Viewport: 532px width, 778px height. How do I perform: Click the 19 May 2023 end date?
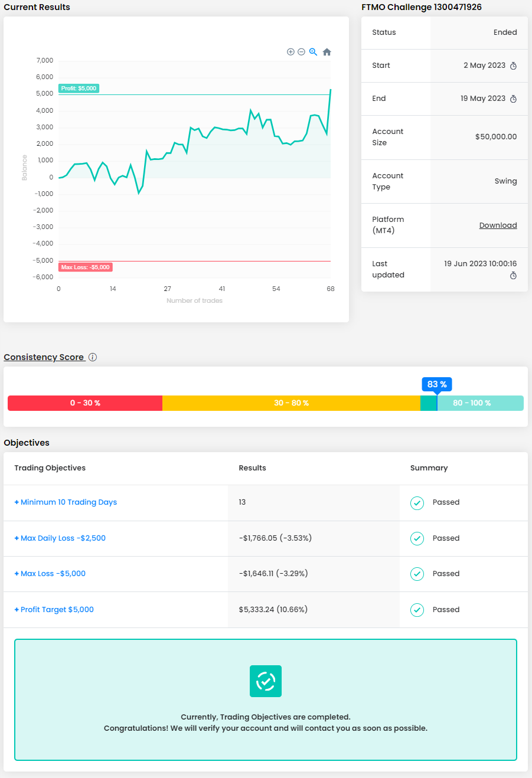click(x=483, y=99)
